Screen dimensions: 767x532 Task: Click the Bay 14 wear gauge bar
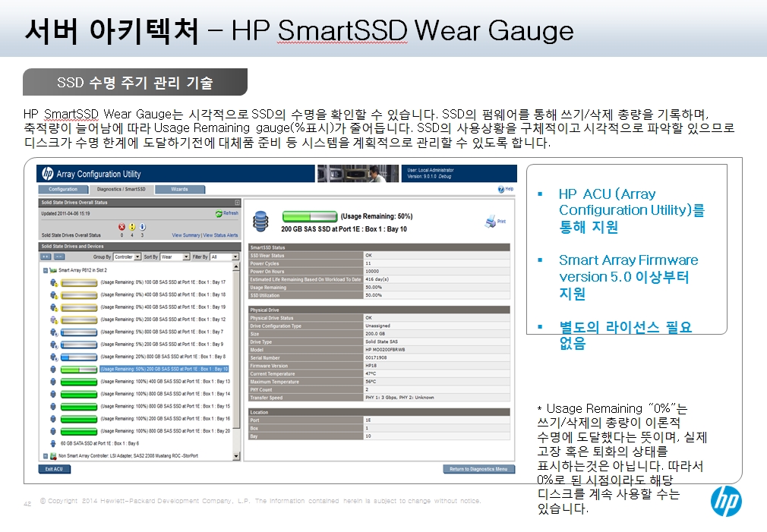(x=79, y=394)
